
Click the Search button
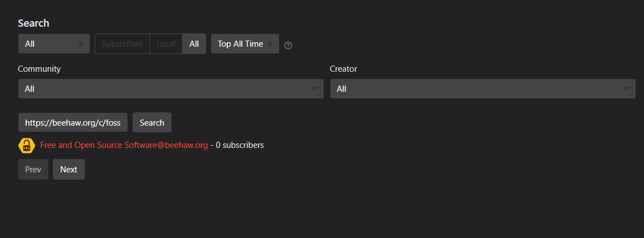(152, 122)
